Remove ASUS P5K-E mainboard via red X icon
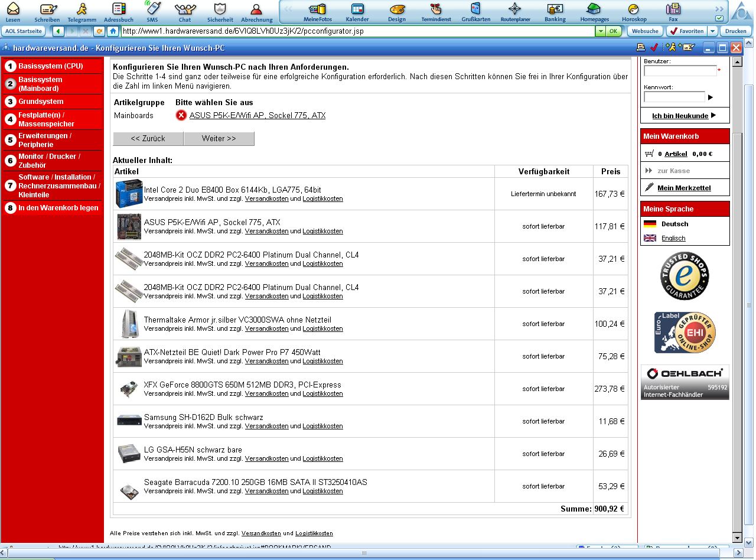The height and width of the screenshot is (560, 756). [181, 115]
